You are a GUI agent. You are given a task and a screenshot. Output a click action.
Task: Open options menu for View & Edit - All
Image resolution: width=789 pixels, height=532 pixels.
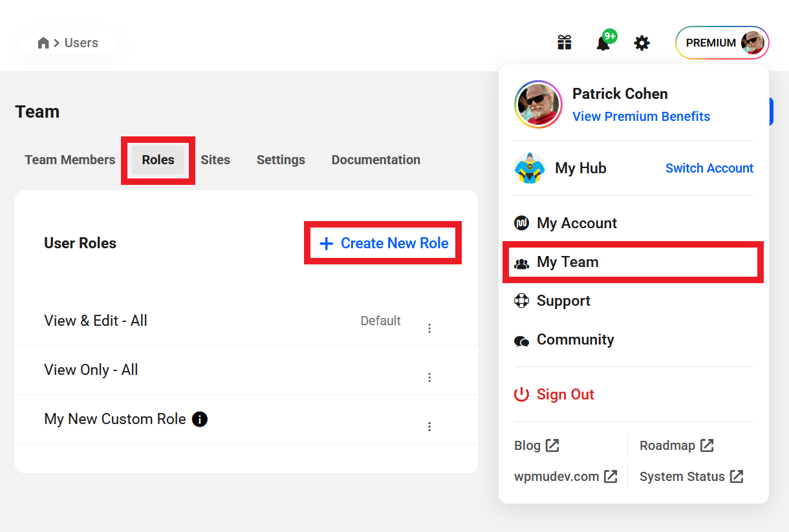tap(429, 328)
